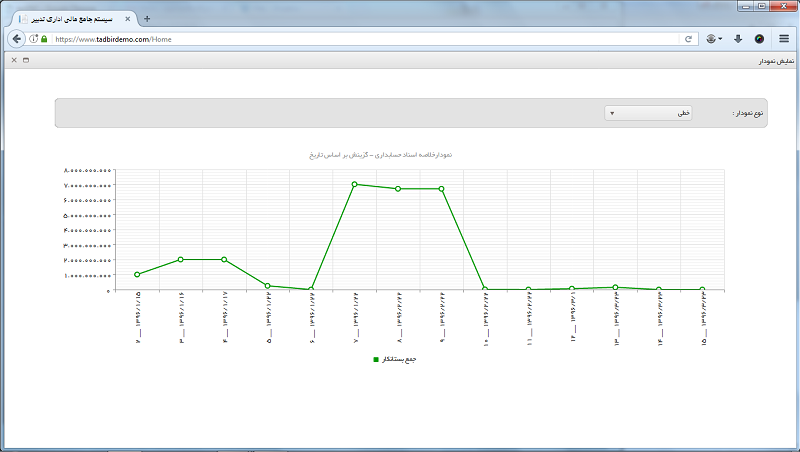Click the page reload icon

(x=688, y=39)
